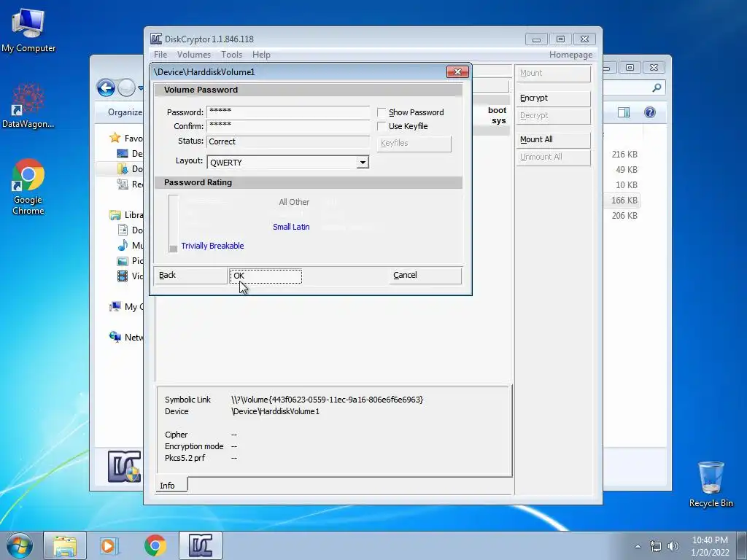The height and width of the screenshot is (560, 747).
Task: Click the Confirm password field
Action: pyautogui.click(x=288, y=125)
